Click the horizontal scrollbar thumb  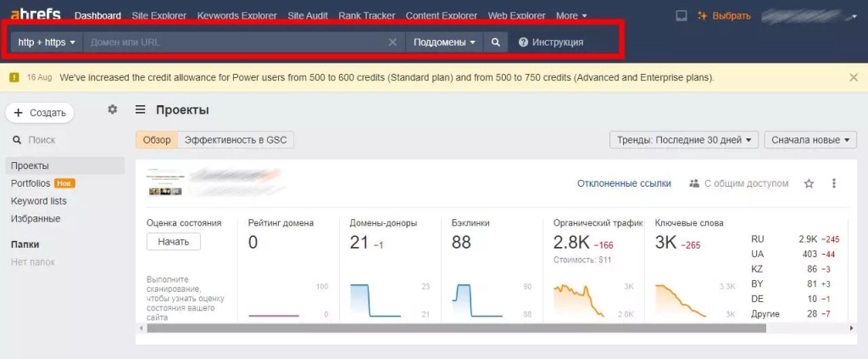[456, 328]
